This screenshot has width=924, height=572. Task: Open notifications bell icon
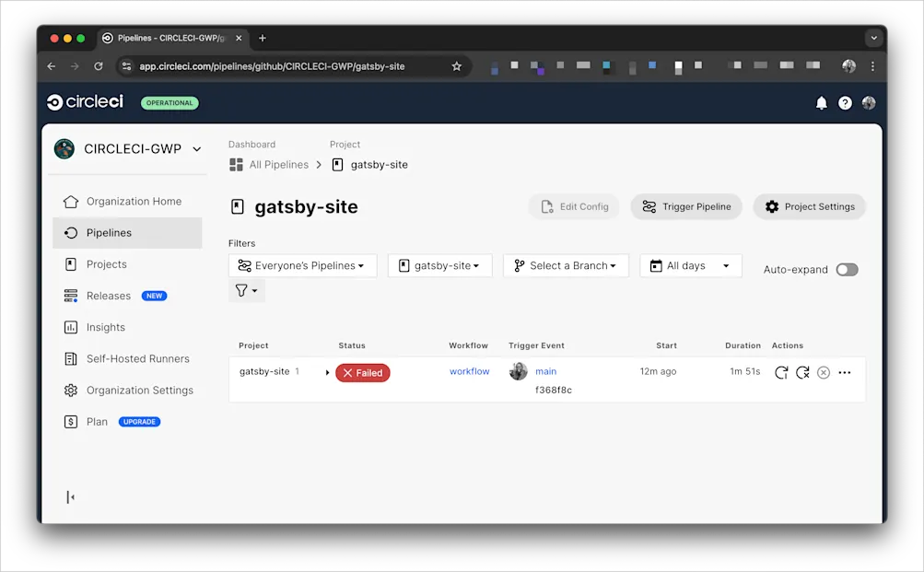pyautogui.click(x=821, y=103)
